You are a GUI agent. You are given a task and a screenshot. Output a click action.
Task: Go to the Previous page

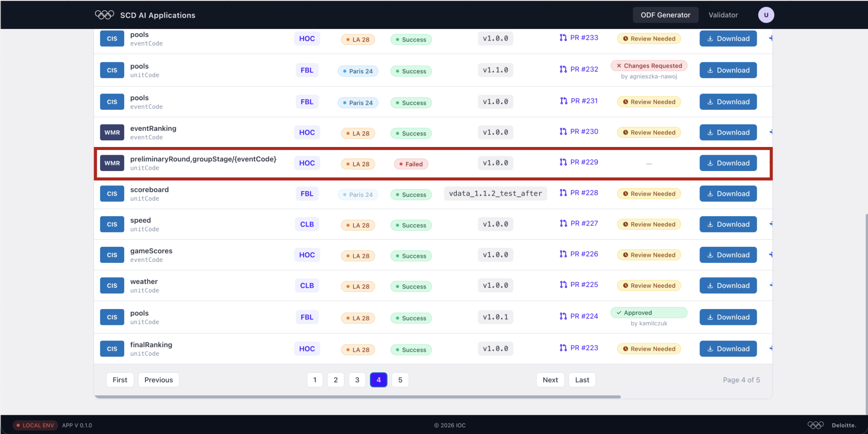click(x=158, y=380)
